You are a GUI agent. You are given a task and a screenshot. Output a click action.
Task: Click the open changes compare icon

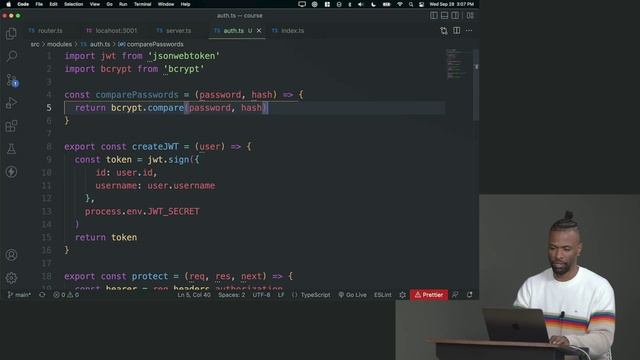tap(444, 31)
